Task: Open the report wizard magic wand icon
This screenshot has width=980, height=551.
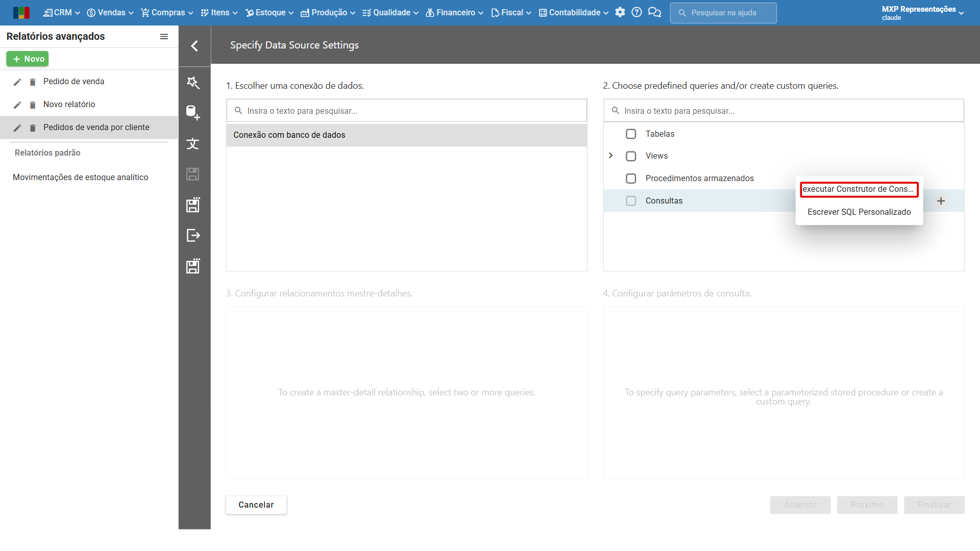Action: coord(193,82)
